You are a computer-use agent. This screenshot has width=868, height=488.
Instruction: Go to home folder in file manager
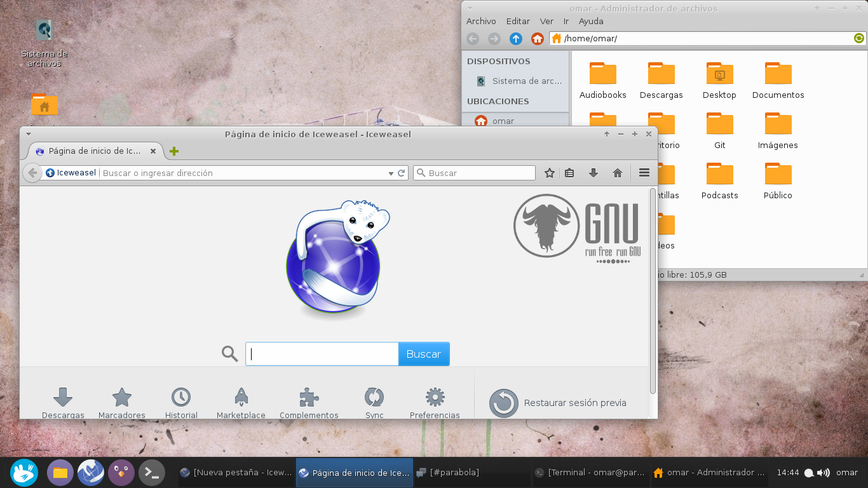[538, 39]
